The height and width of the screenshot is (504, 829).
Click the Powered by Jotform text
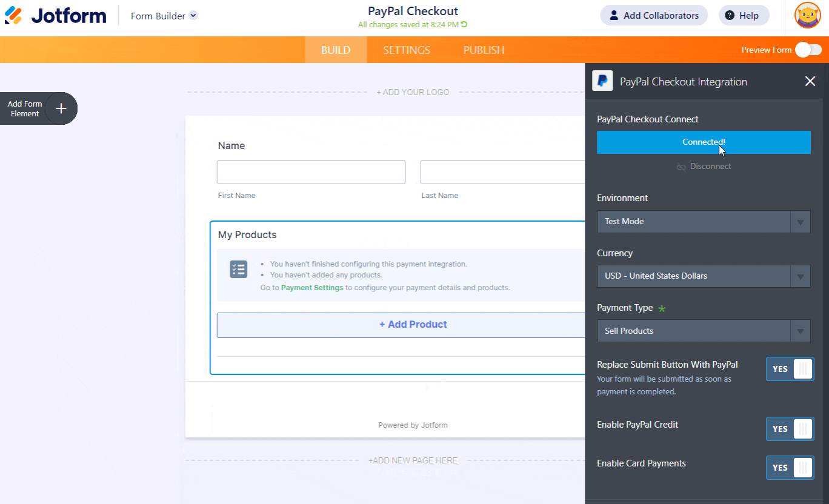(413, 425)
